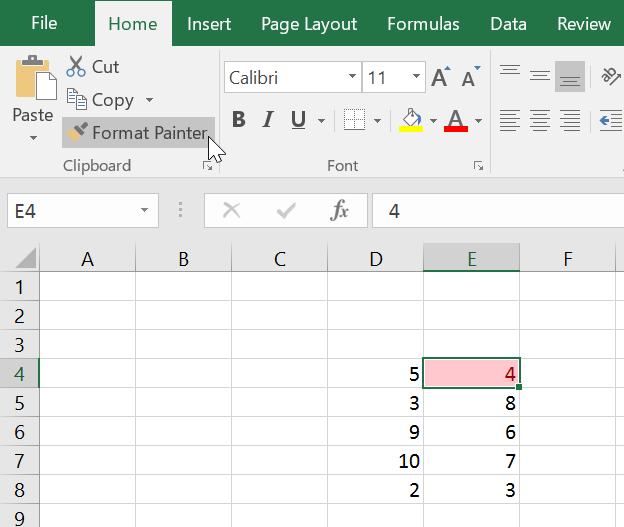The height and width of the screenshot is (527, 624).
Task: Set top vertical alignment
Action: (510, 70)
